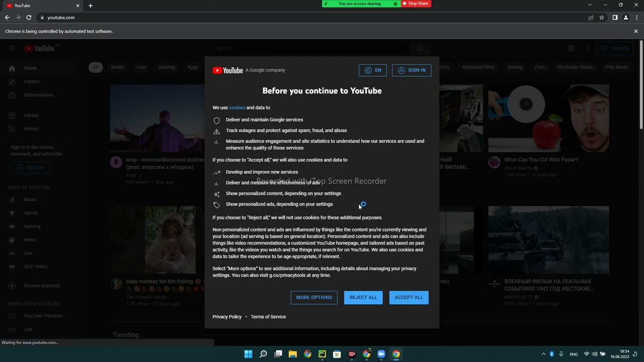Open the Terms of Service link

pos(268,317)
